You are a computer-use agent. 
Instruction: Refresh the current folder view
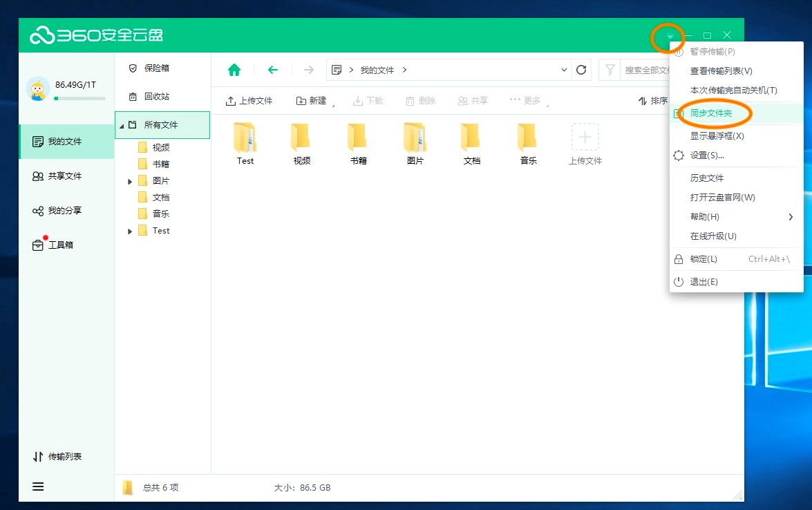581,69
